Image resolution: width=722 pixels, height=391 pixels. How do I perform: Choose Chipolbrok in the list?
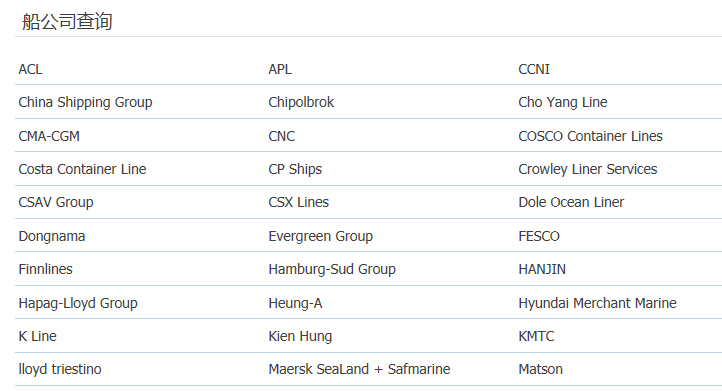pos(301,102)
